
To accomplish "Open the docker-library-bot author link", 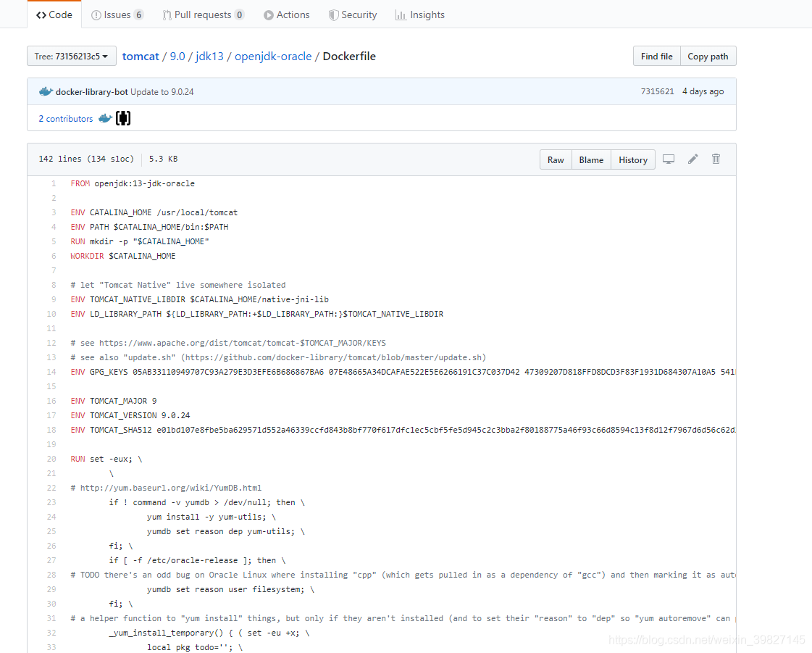I will 92,92.
